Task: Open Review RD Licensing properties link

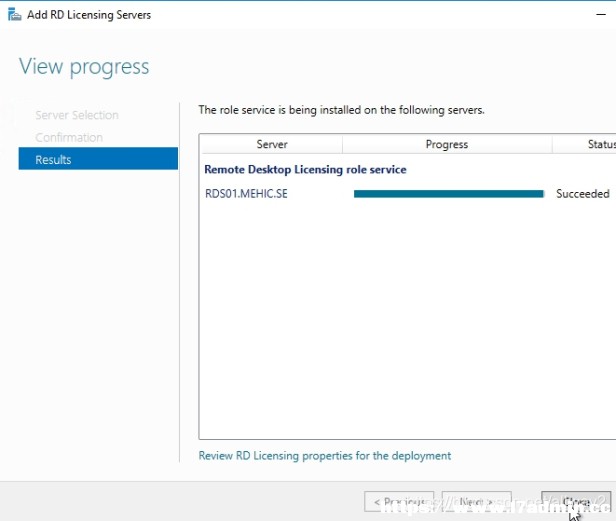Action: [x=324, y=456]
